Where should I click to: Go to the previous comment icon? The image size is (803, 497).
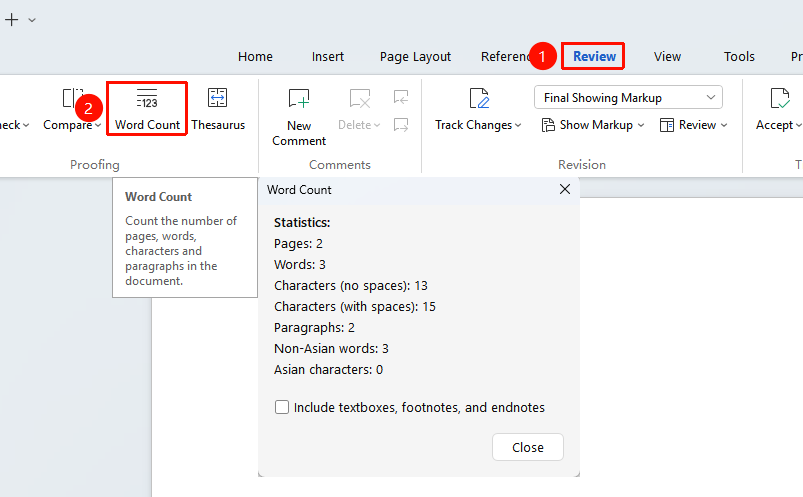pos(401,97)
